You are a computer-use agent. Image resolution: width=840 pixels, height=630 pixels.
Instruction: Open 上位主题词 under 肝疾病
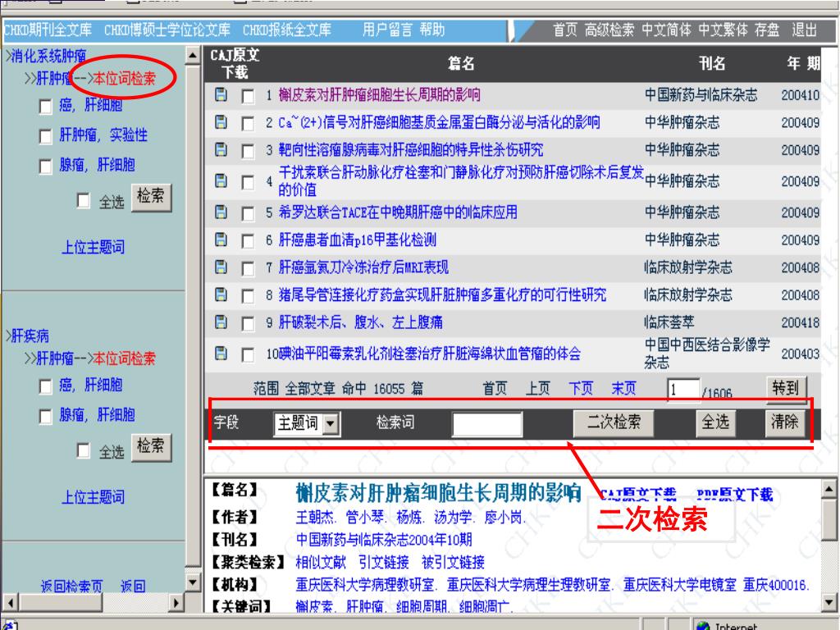tap(94, 498)
